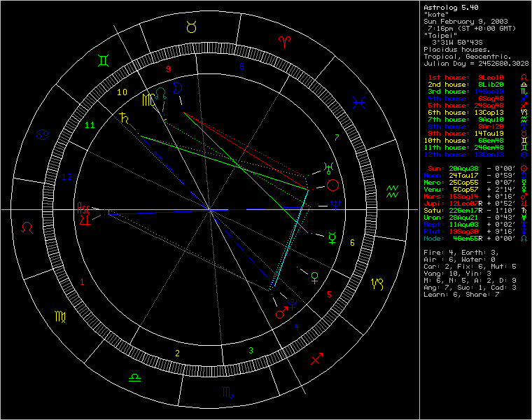Select the red Sun symbol in chart
Screen dimensions: 532x420
[x=332, y=185]
